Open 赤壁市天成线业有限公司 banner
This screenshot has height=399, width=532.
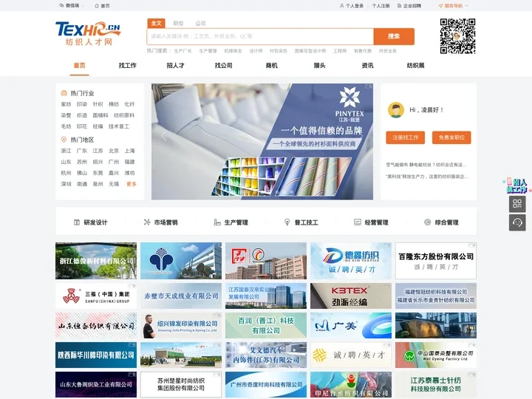[x=181, y=296]
